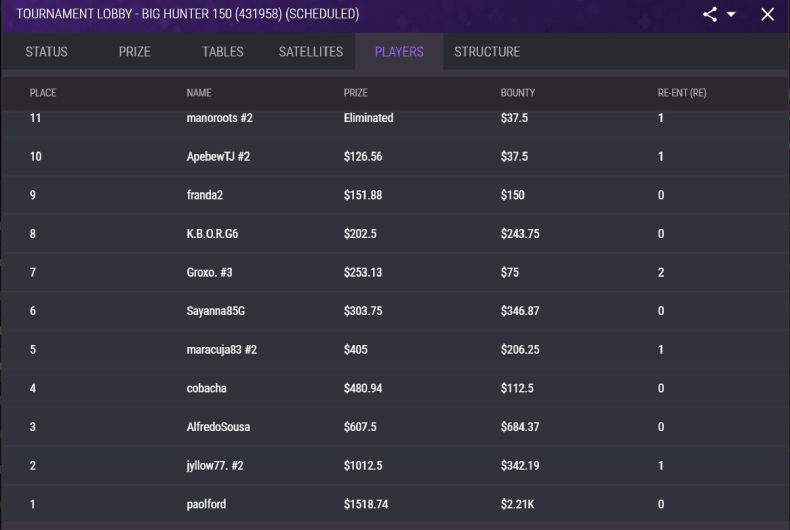Select the PLAYERS tab
The image size is (790, 530).
[399, 51]
